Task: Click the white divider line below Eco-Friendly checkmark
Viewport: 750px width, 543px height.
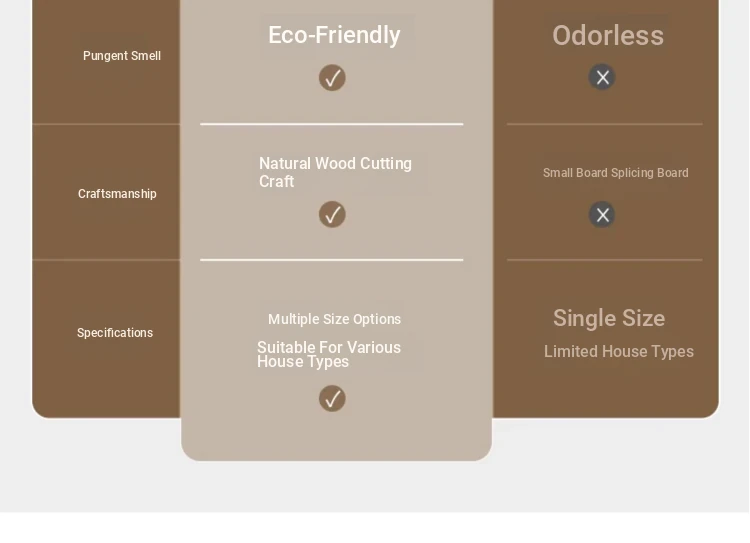Action: coord(331,124)
